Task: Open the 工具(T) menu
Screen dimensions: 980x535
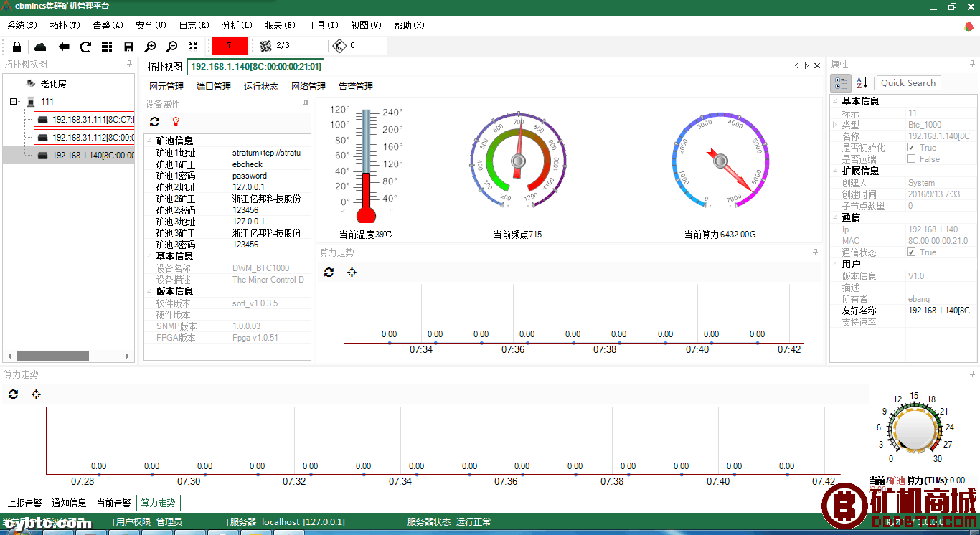Action: pos(324,25)
